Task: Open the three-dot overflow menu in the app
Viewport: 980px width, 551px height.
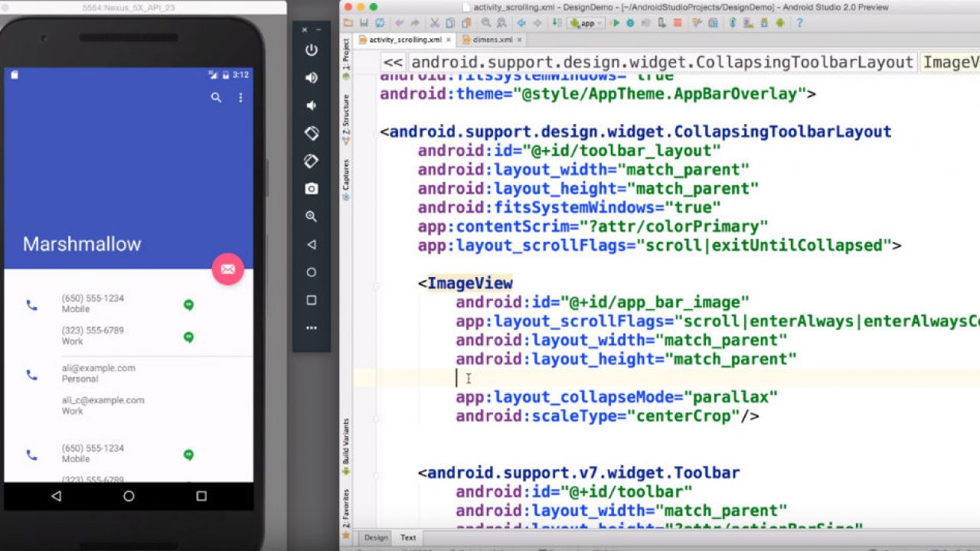Action: (x=240, y=97)
